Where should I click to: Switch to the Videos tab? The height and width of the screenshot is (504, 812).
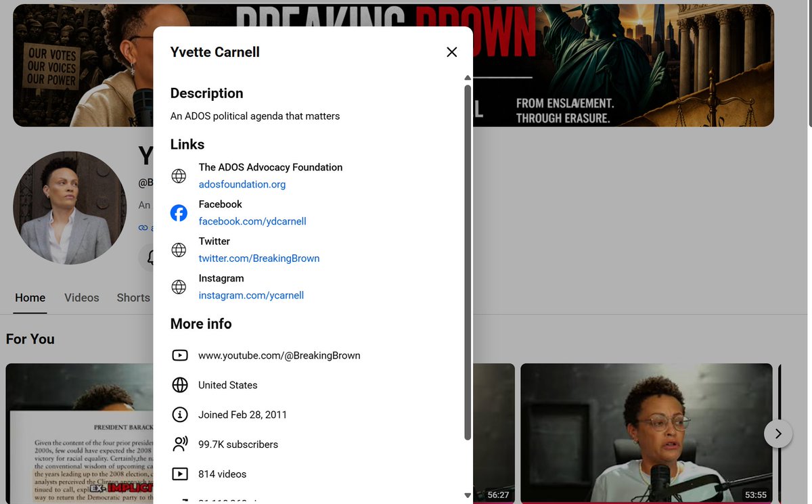coord(82,298)
